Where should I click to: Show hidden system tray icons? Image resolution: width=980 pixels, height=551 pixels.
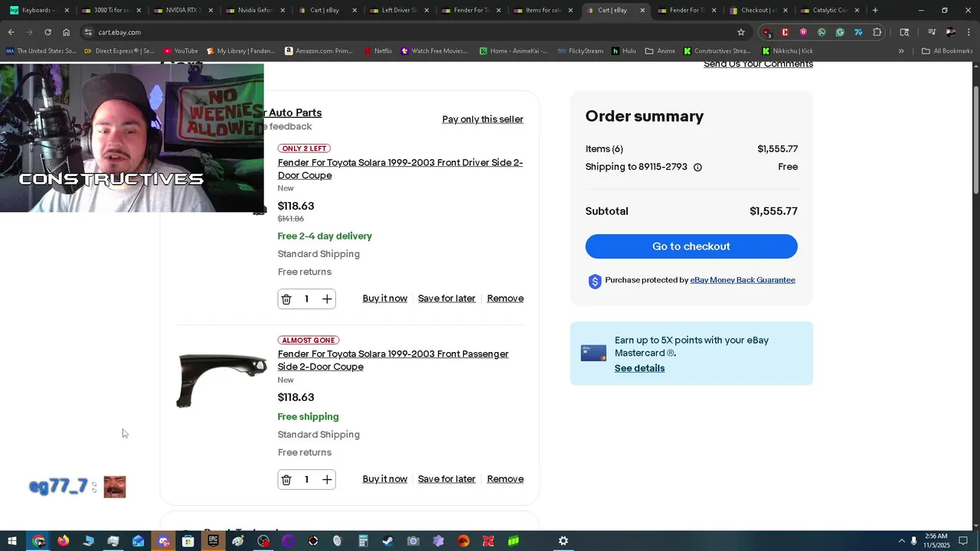click(901, 541)
